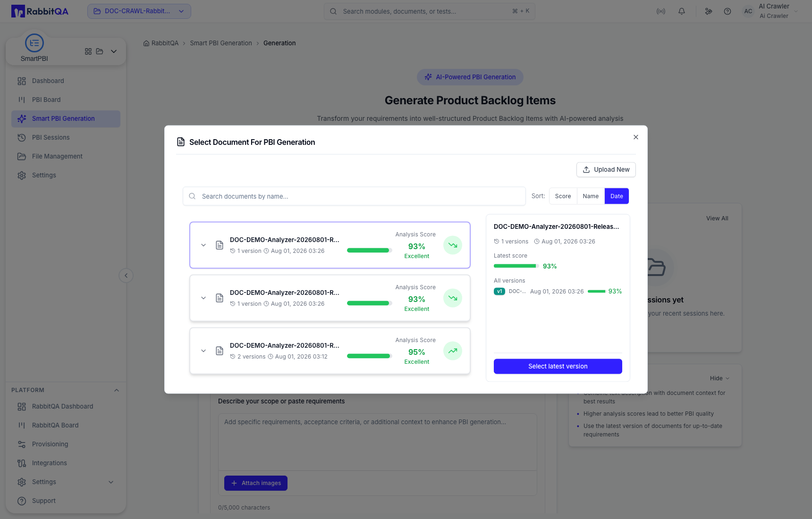
Task: Open PBI Board in the sidebar
Action: click(x=66, y=100)
